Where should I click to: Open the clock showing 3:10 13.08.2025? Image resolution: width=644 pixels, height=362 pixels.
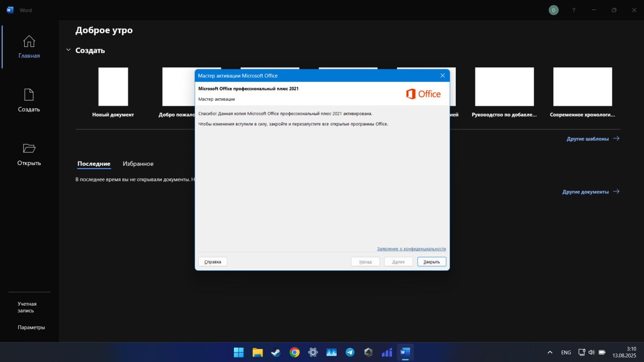(x=624, y=352)
